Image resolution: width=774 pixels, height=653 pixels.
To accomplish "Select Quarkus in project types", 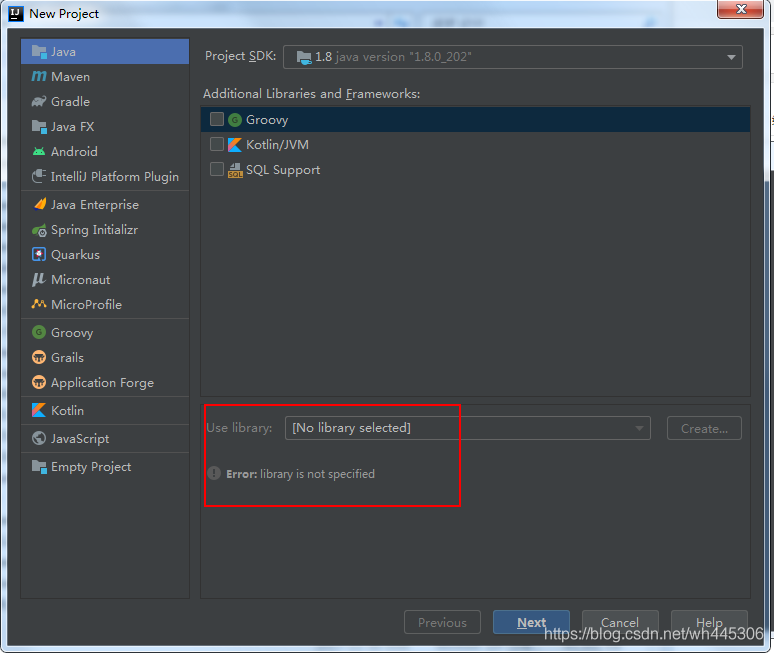I will (105, 255).
